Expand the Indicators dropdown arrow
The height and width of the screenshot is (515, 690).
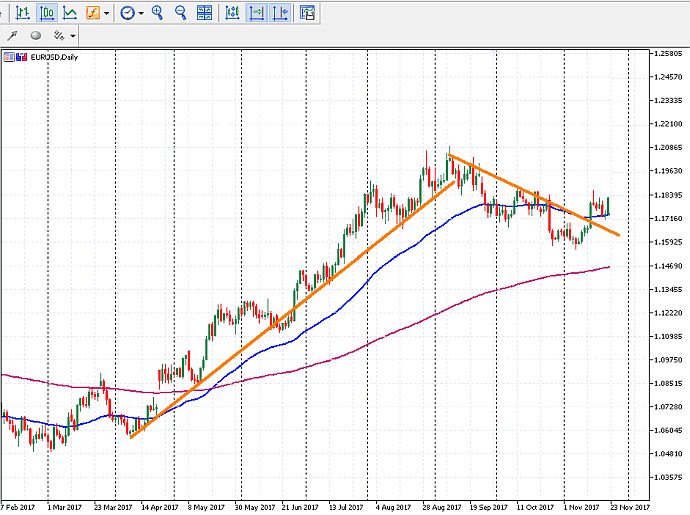107,13
